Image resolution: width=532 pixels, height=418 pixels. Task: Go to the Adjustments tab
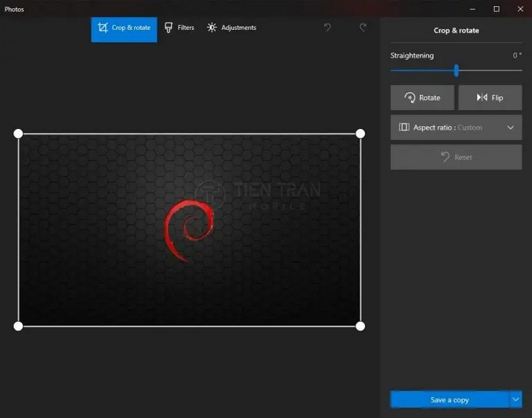[x=231, y=28]
